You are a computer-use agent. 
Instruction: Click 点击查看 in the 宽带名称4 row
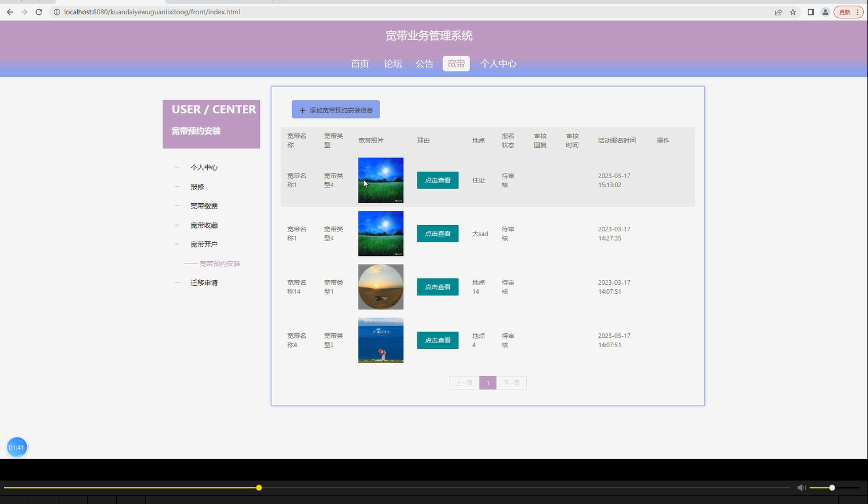[437, 340]
